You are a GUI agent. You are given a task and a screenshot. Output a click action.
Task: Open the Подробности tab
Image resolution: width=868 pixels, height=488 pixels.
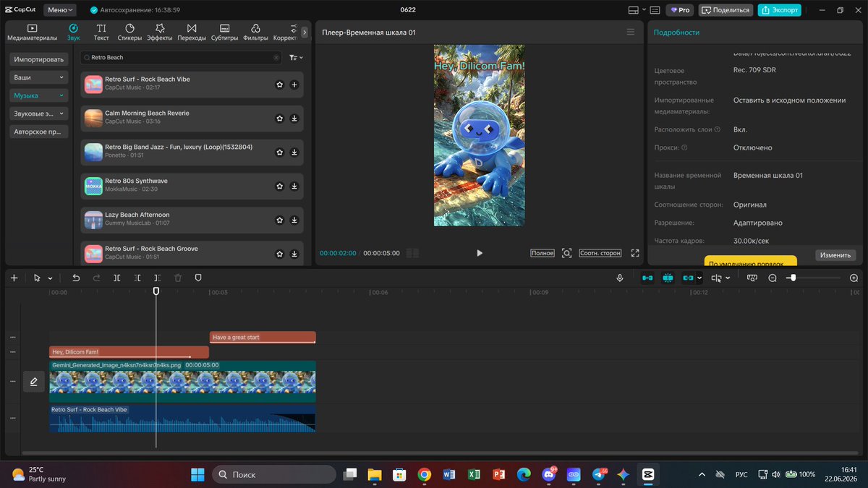[676, 33]
